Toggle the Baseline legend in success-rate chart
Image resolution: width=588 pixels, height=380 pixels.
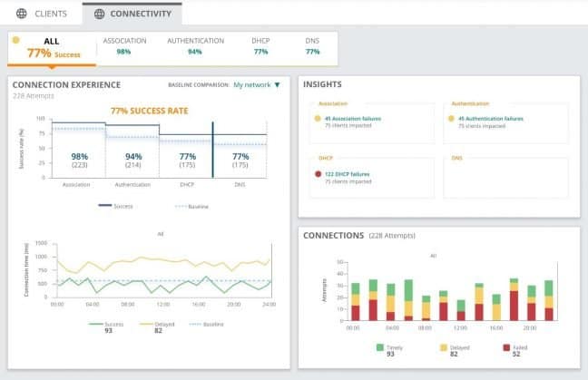191,207
